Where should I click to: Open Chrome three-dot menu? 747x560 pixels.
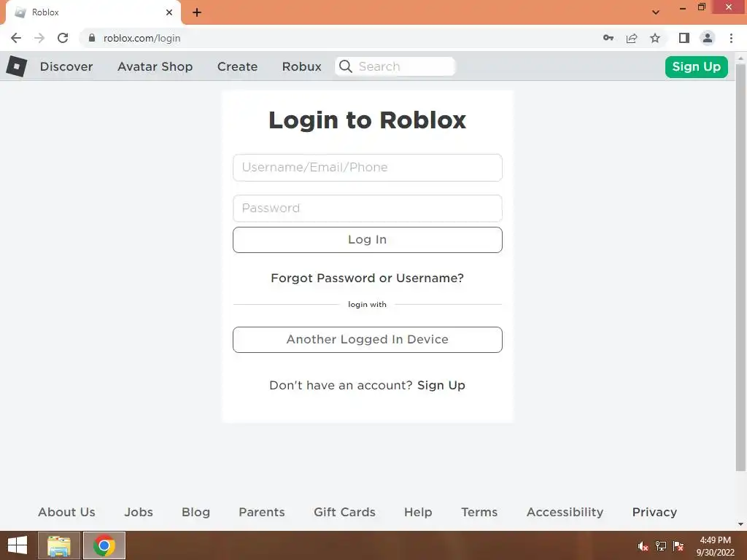coord(731,38)
